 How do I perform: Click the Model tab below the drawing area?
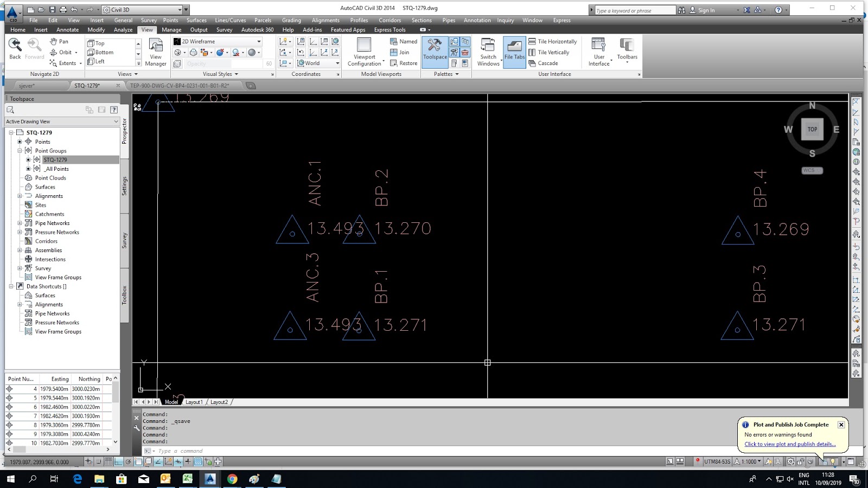click(x=171, y=402)
